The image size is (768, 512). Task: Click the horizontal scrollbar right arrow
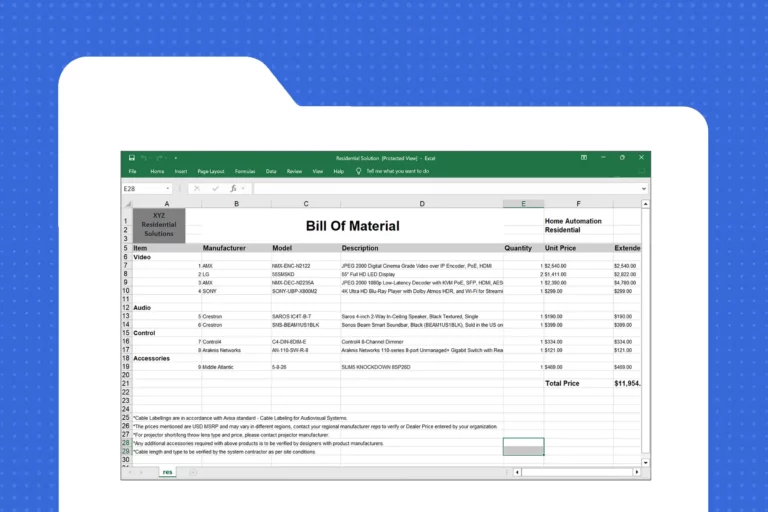tap(637, 471)
